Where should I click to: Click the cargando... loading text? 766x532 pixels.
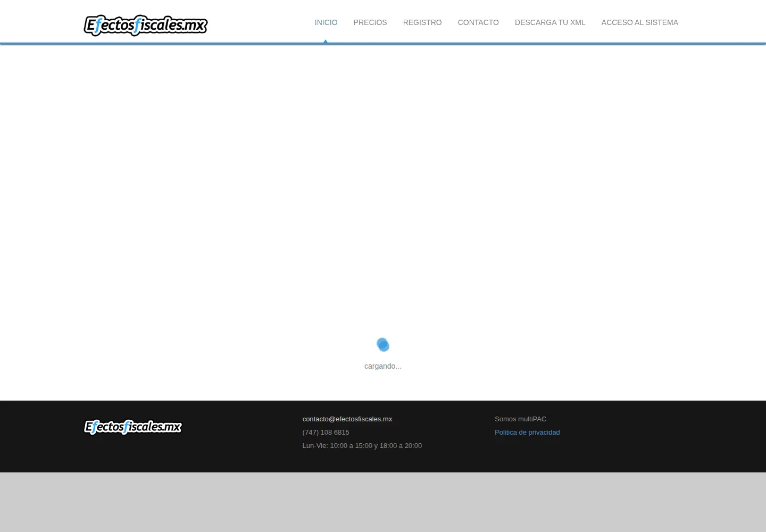(x=383, y=366)
